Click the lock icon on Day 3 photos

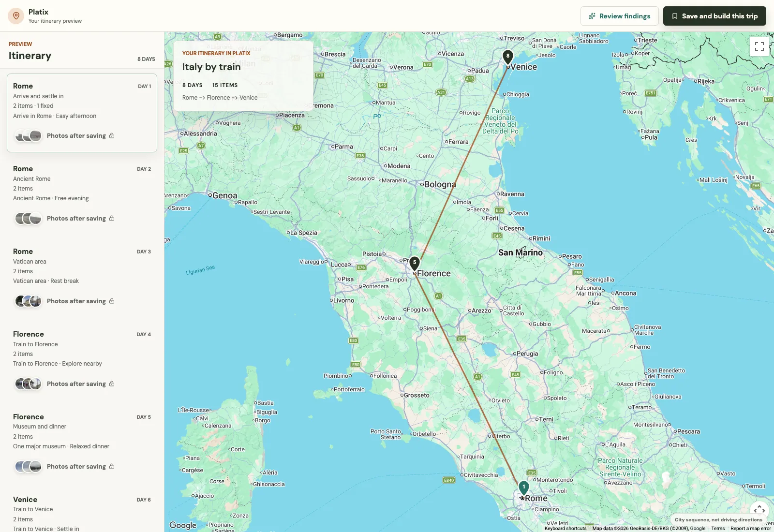point(112,301)
